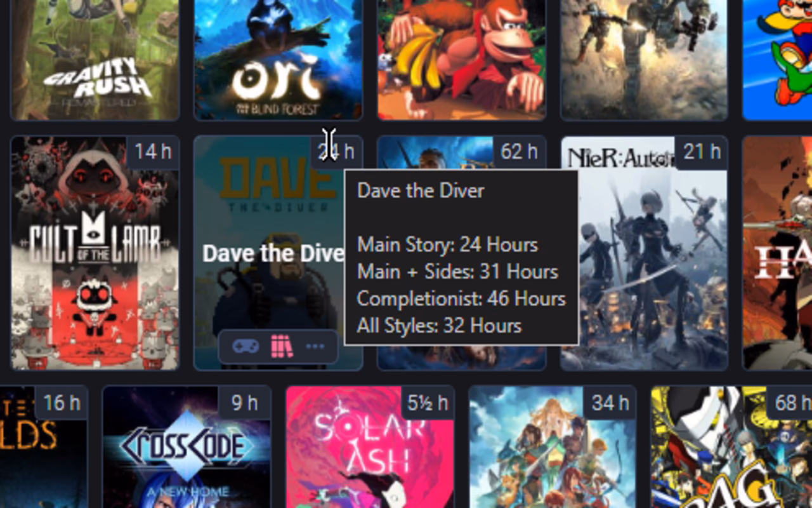This screenshot has height=508, width=812.
Task: Open the three-dots menu on Dave the Diver
Action: point(315,347)
